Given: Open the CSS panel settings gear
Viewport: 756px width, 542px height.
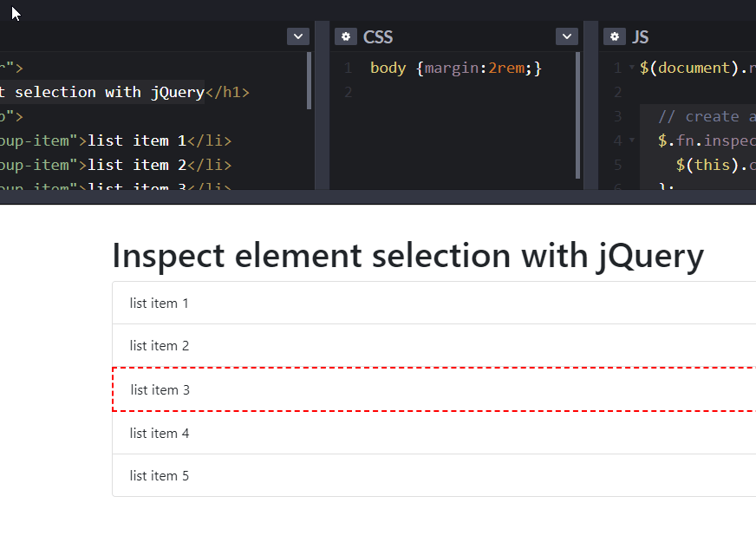Looking at the screenshot, I should tap(346, 36).
